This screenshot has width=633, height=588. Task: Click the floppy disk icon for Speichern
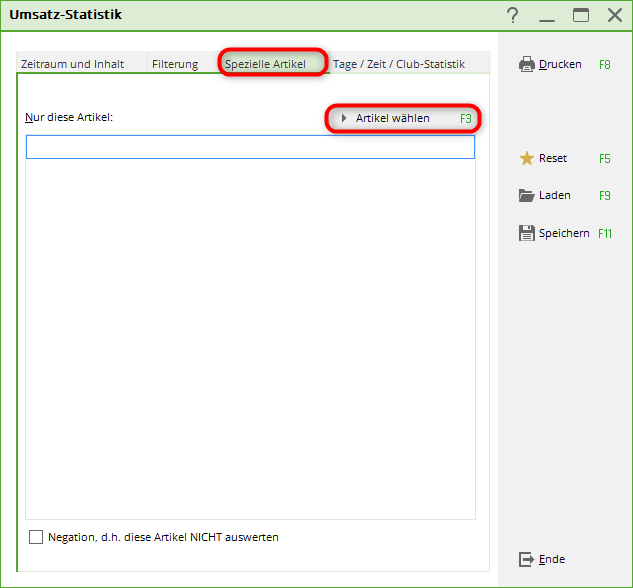coord(526,233)
